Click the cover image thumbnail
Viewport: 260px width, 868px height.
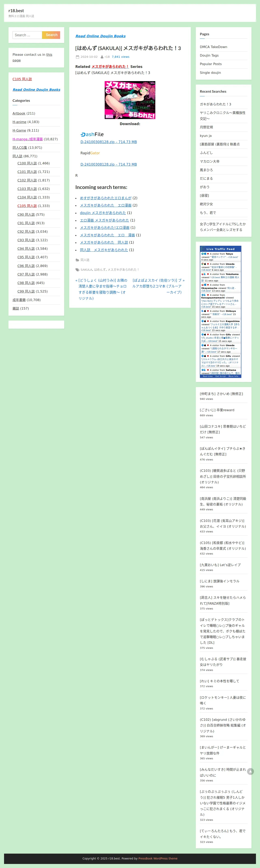click(x=130, y=100)
